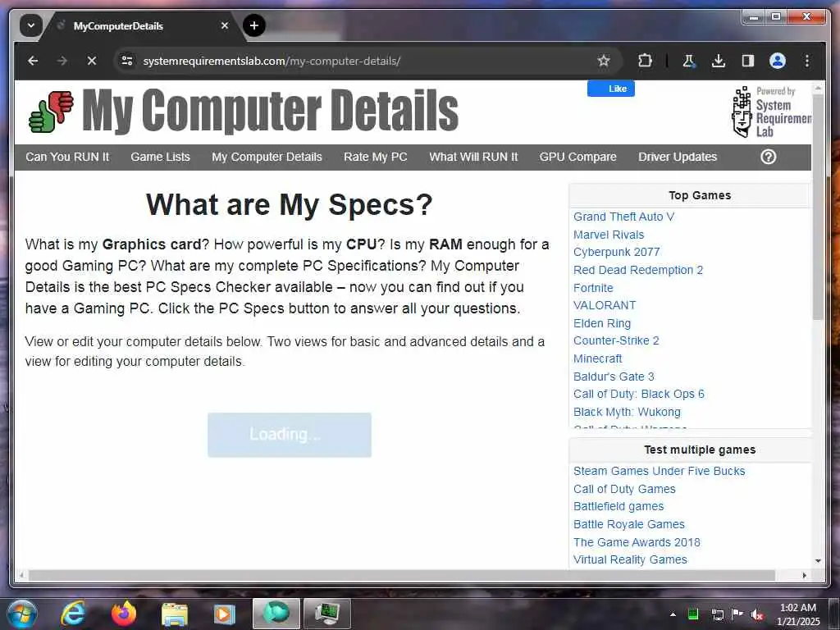The width and height of the screenshot is (840, 630).
Task: Open the Call of Duty Games link
Action: coord(624,489)
